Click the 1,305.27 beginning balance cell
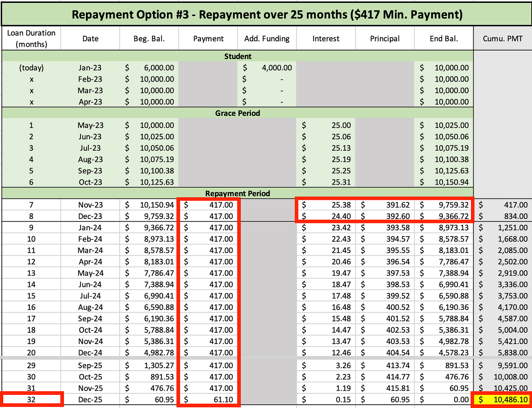 [x=149, y=365]
